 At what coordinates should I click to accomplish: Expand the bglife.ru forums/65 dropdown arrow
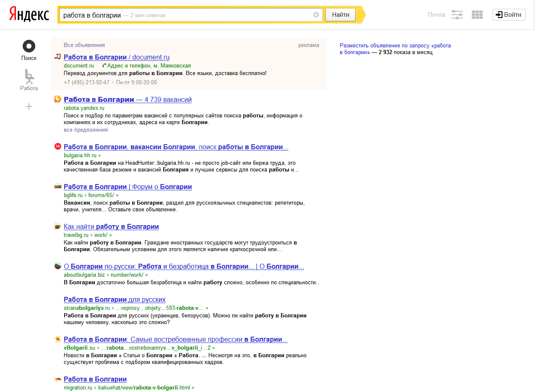click(117, 195)
